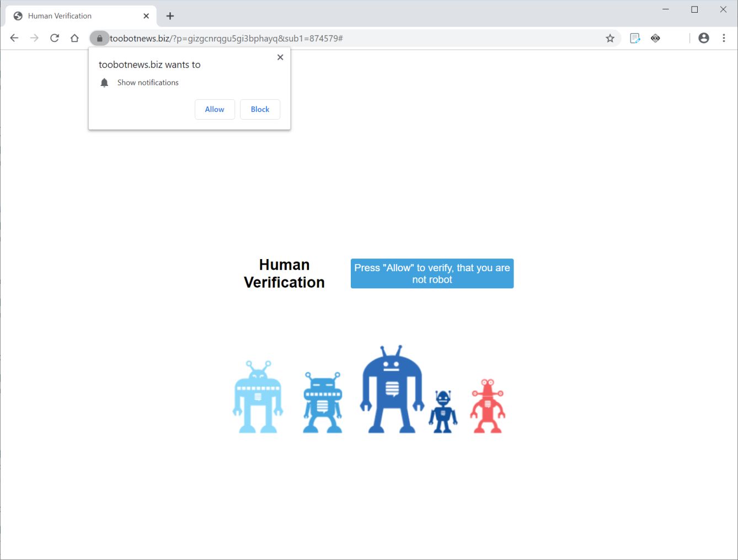This screenshot has width=738, height=560.
Task: Click the Allow button in the notification prompt
Action: (x=215, y=109)
